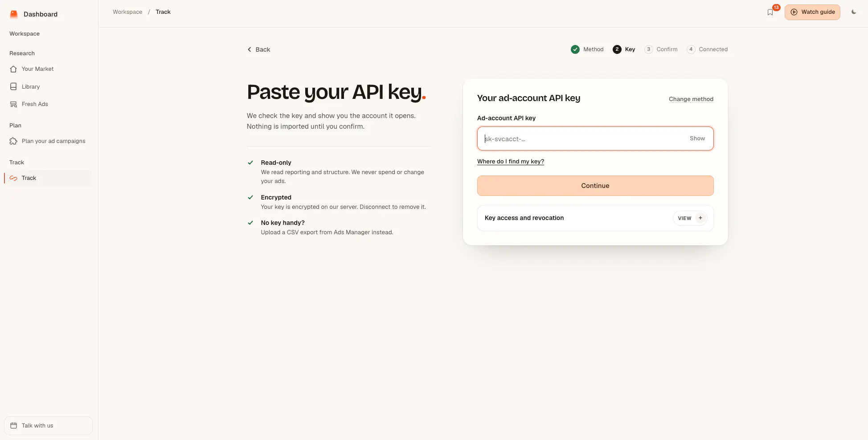This screenshot has width=868, height=440.
Task: Click the No key handy? heading
Action: click(x=283, y=223)
